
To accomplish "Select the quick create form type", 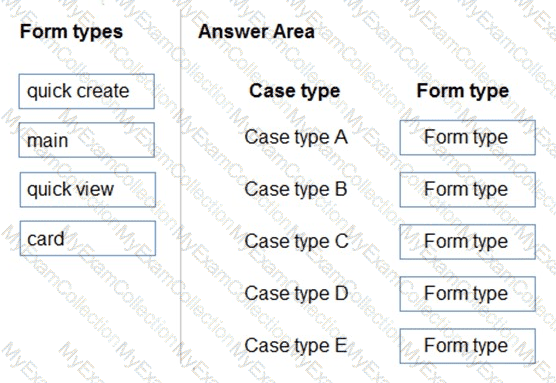I will 87,91.
